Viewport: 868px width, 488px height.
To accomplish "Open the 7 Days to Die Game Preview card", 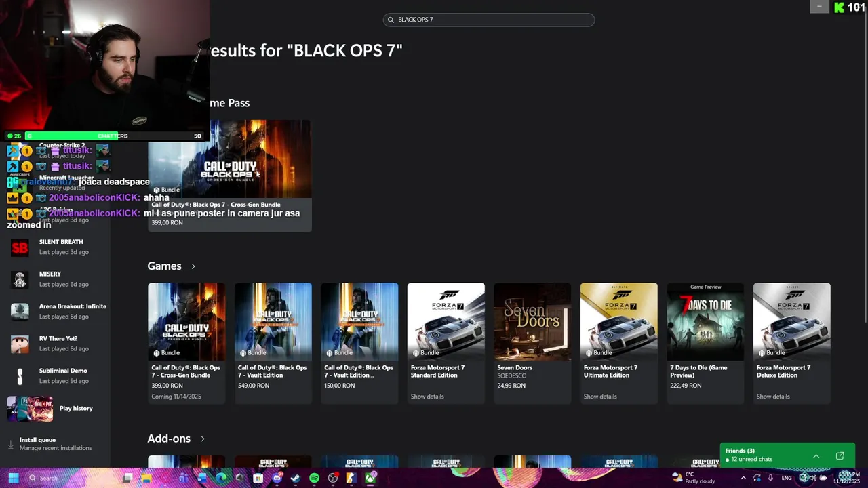I will 705,343.
